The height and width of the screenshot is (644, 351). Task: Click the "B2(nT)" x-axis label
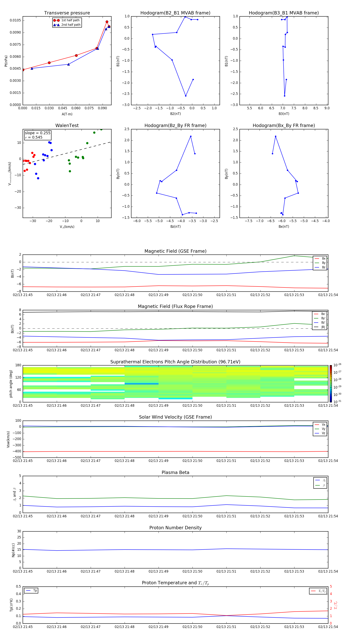tap(175, 114)
